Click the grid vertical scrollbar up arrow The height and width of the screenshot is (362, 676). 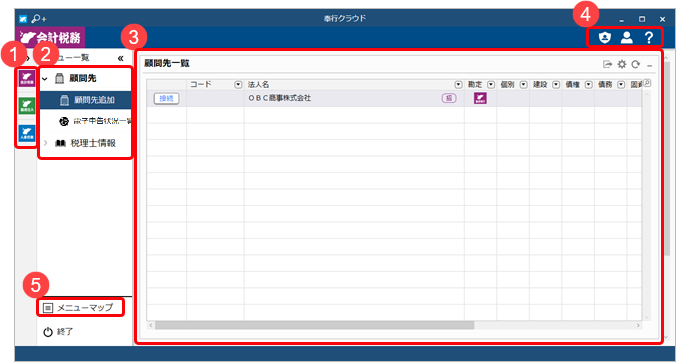(x=646, y=94)
